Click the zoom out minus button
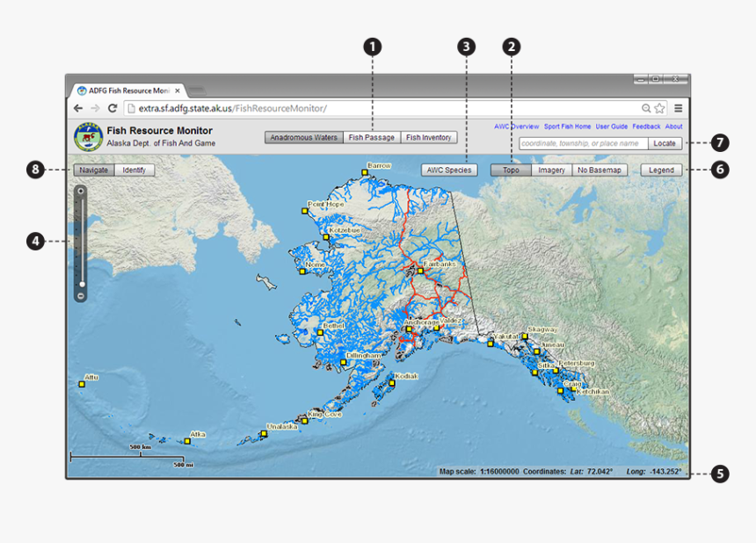Image resolution: width=756 pixels, height=543 pixels. pos(81,296)
